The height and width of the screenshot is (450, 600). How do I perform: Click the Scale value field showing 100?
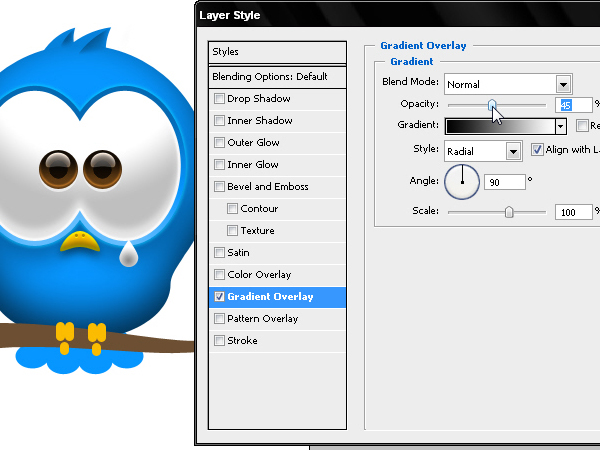point(574,212)
